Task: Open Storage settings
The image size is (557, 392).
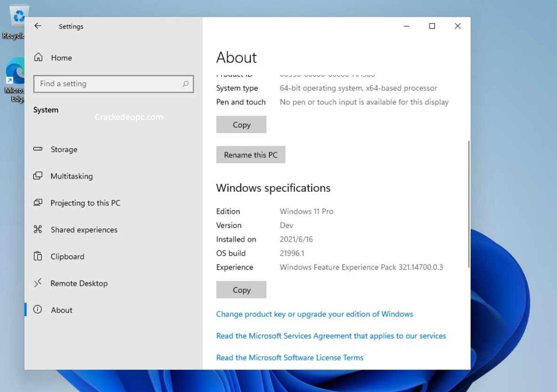Action: tap(64, 149)
